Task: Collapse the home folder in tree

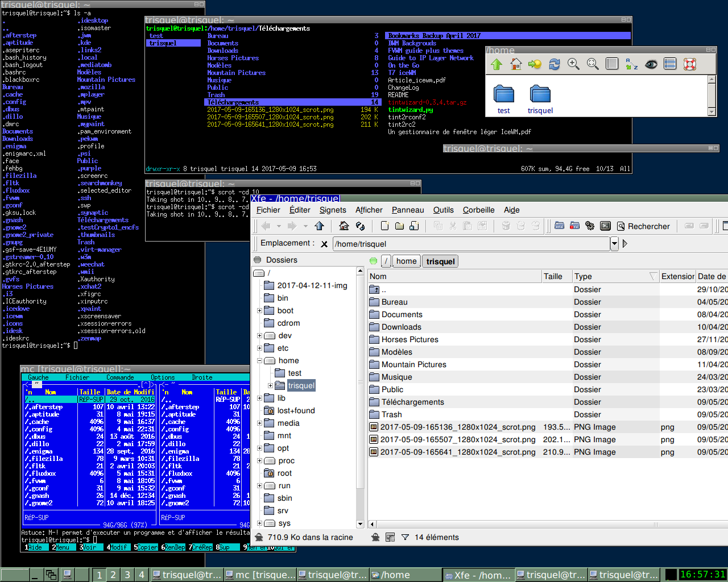Action: pyautogui.click(x=259, y=361)
